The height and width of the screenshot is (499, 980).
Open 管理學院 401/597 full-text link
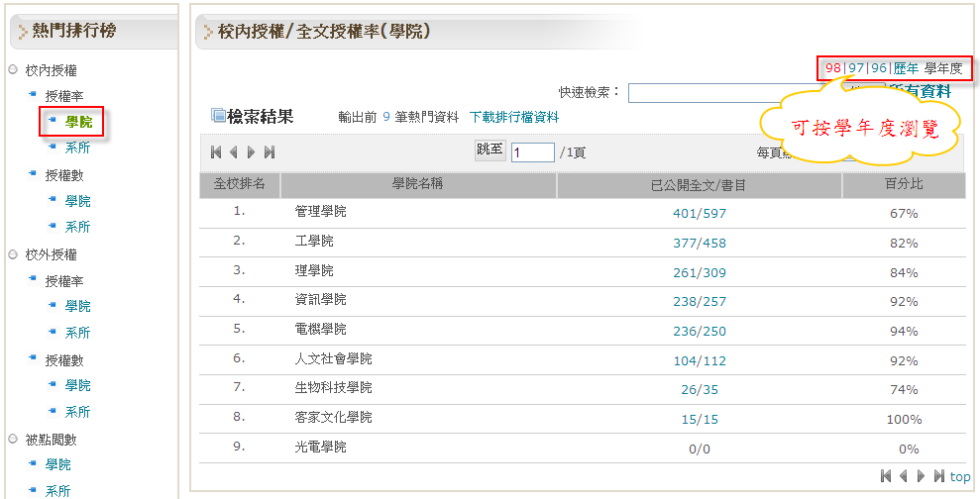tap(700, 213)
